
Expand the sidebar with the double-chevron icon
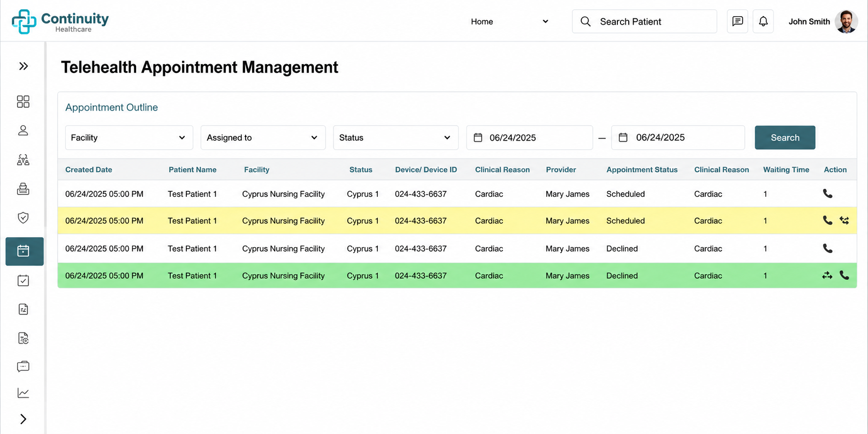(23, 66)
